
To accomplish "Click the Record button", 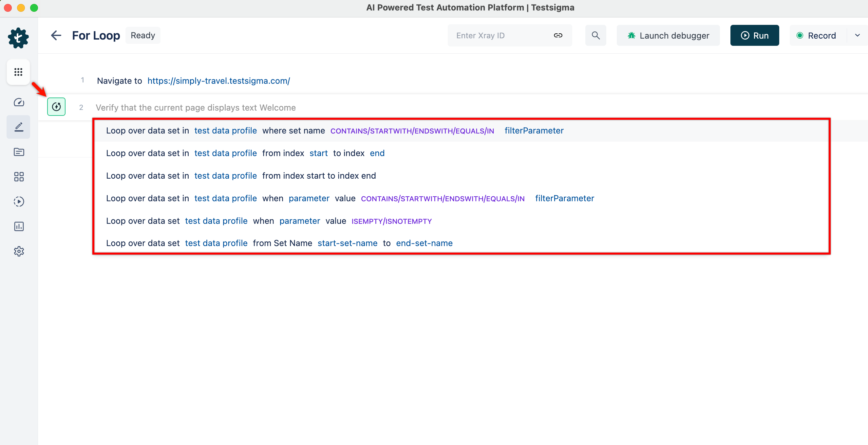I will click(x=818, y=35).
